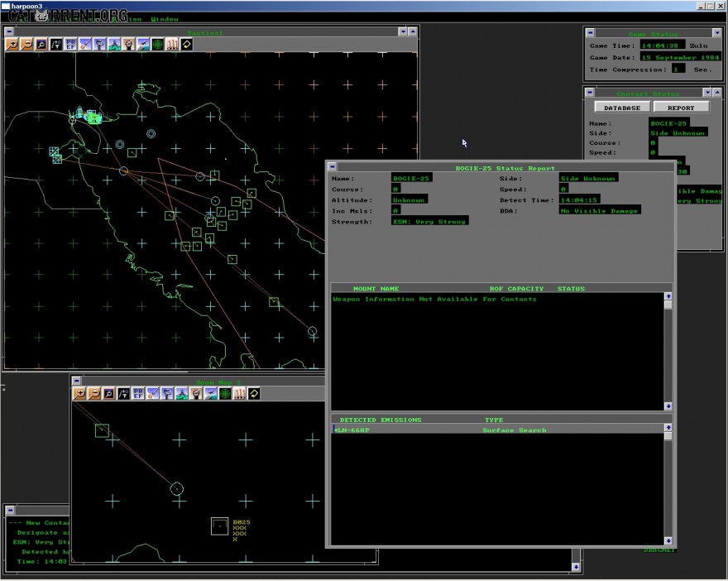Click the yellow diamond icon in Zoom Map 2
Viewport: 728px width, 581px height.
pos(254,393)
